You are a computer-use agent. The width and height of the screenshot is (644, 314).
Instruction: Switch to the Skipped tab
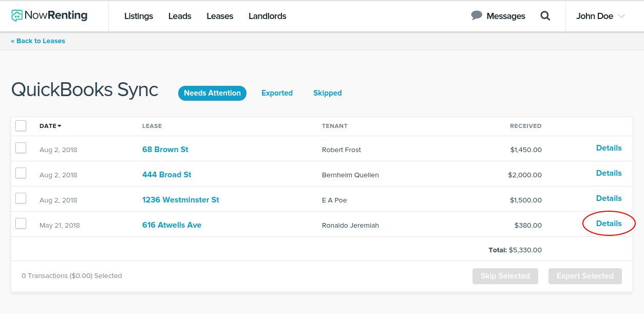click(328, 93)
